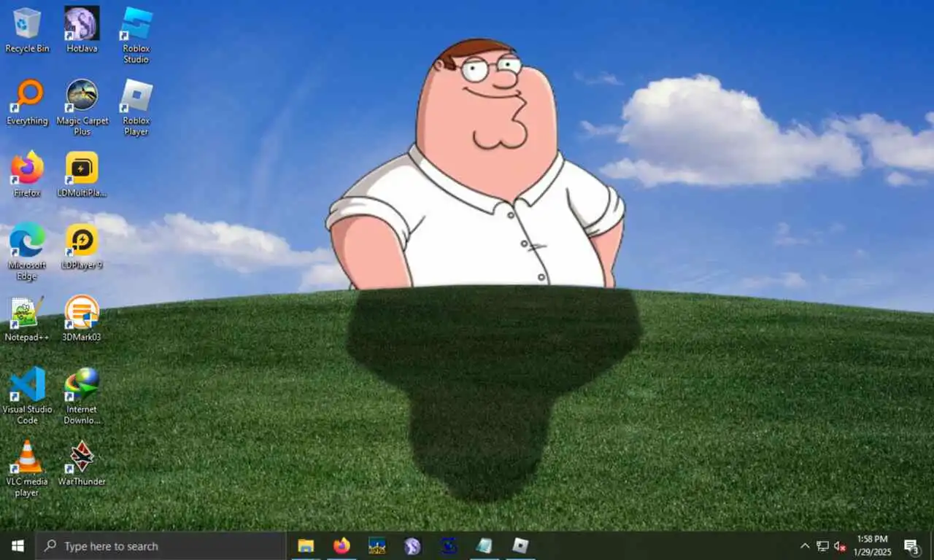Launch Roblox Player from desktop
Viewport: 934px width, 560px height.
coord(136,107)
